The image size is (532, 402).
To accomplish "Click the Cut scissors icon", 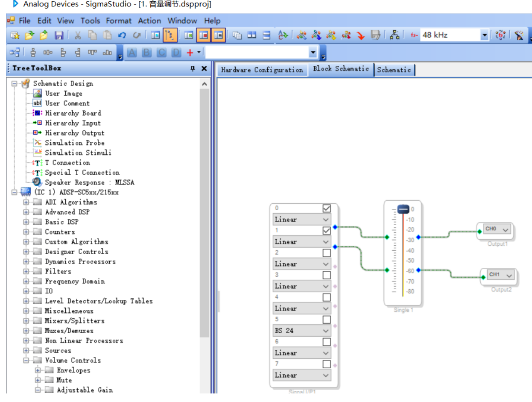I will point(78,35).
